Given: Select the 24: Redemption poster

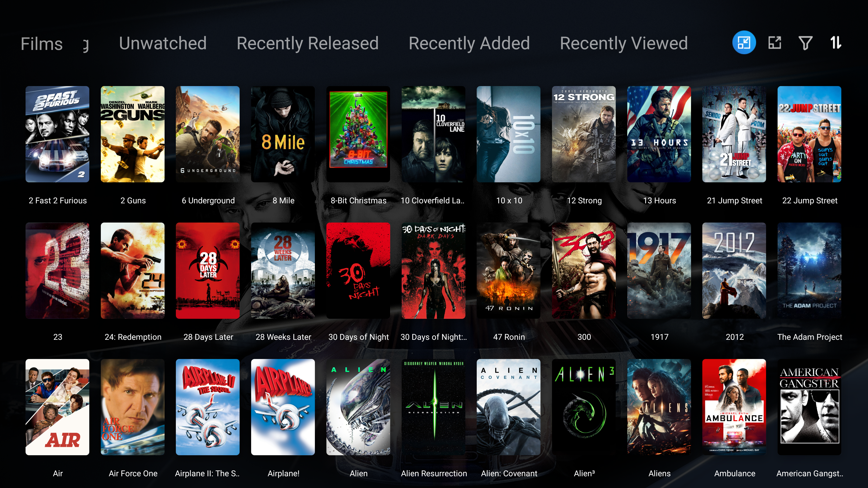Looking at the screenshot, I should (133, 270).
